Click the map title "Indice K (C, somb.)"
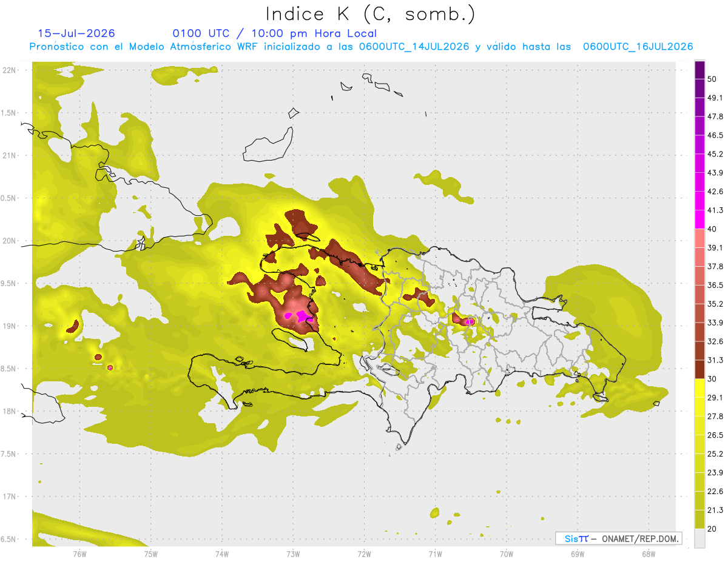This screenshot has height=562, width=728. click(x=371, y=14)
